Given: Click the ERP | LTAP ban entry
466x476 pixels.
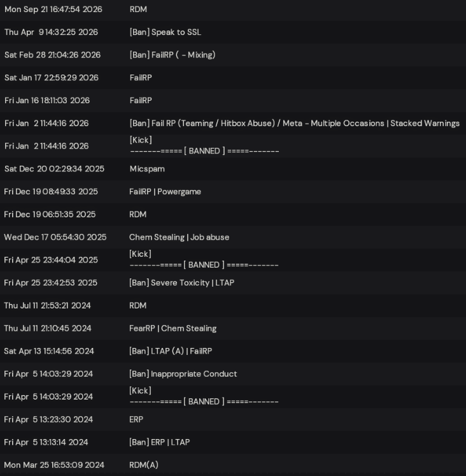Looking at the screenshot, I should [233, 442].
